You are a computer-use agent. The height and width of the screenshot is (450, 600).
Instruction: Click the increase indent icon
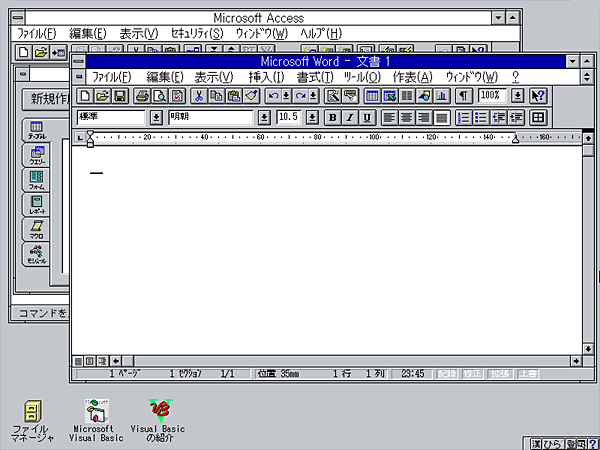[x=517, y=118]
